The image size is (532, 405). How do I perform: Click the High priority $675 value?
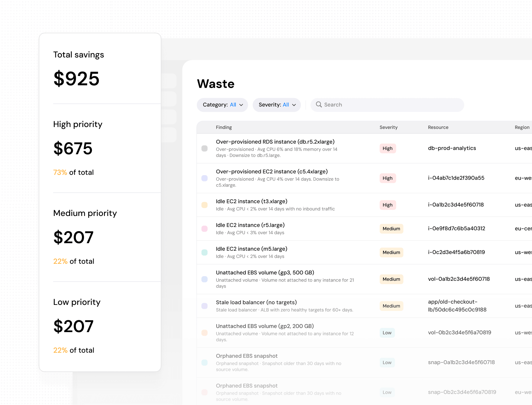click(73, 149)
